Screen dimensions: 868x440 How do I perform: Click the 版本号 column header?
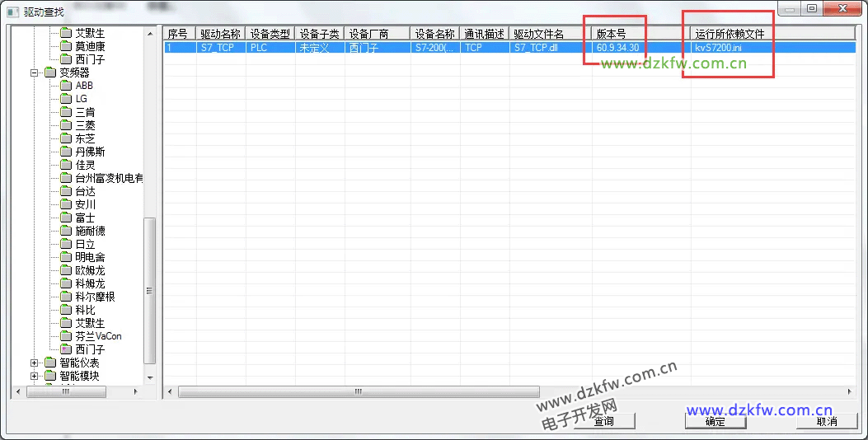641,34
